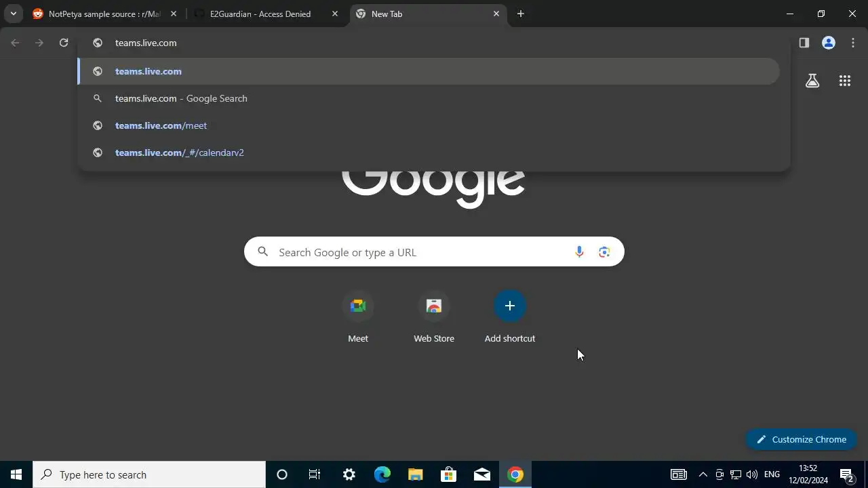Click the taskbar Type here to search box

coord(149,474)
